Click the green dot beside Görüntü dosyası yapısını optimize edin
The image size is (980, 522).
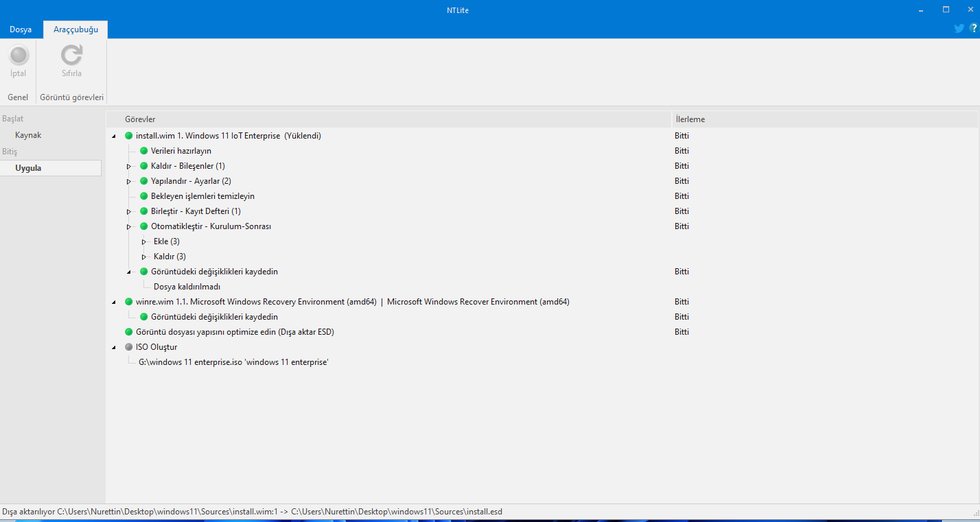point(129,332)
